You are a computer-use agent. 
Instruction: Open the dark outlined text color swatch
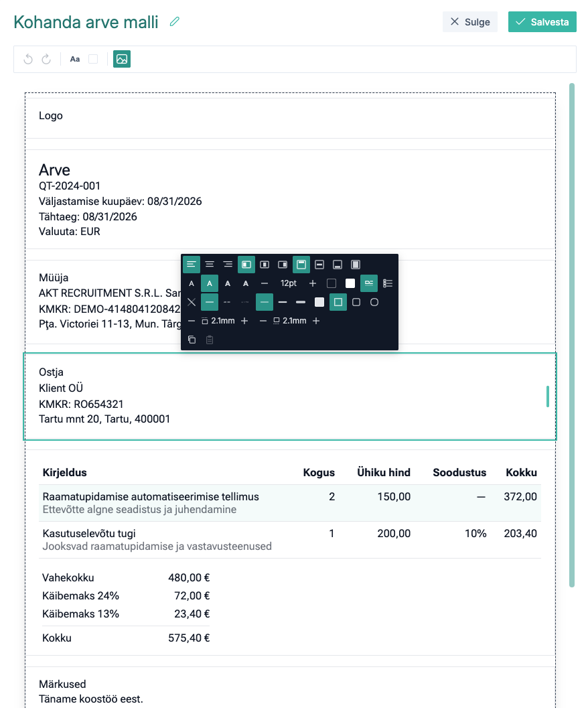point(332,283)
